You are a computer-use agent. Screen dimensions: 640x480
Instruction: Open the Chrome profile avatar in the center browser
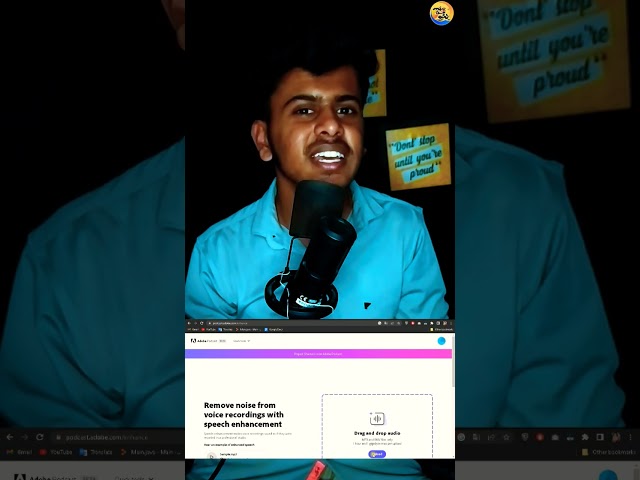click(x=445, y=323)
